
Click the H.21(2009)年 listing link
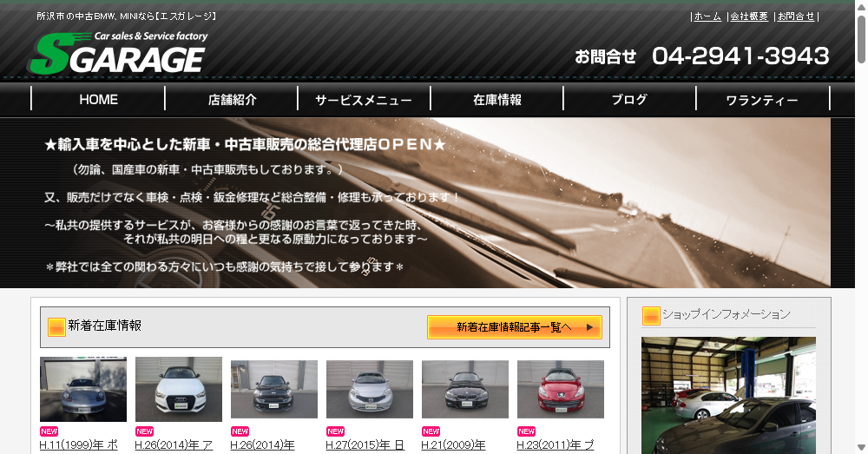pyautogui.click(x=453, y=445)
